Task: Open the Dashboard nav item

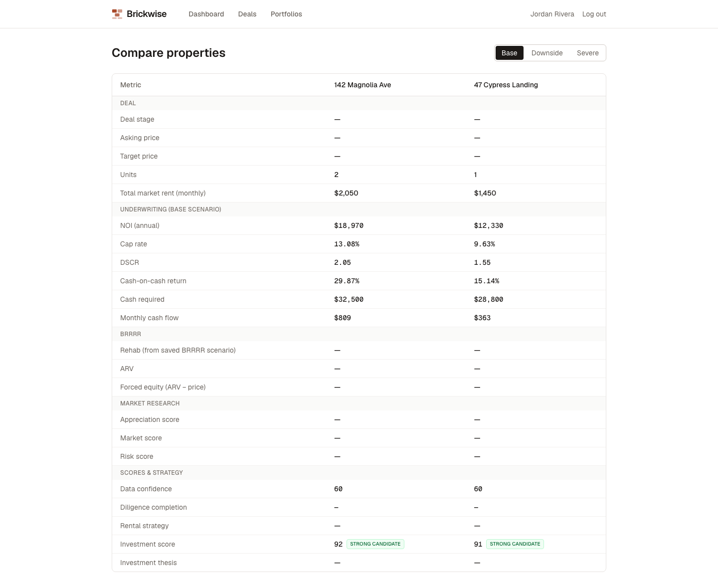Action: pyautogui.click(x=206, y=14)
